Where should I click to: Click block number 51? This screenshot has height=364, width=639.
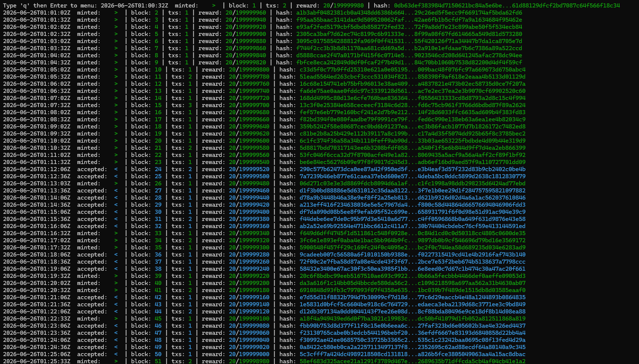click(158, 361)
